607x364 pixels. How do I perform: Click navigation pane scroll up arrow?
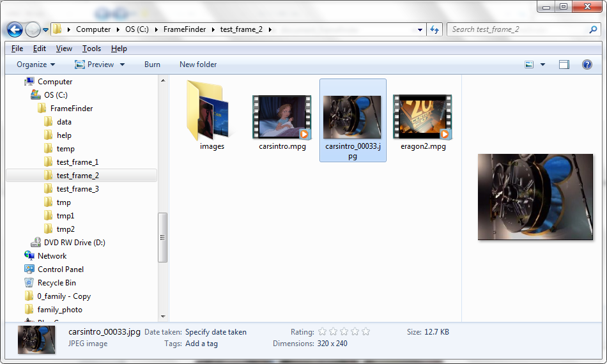[163, 80]
